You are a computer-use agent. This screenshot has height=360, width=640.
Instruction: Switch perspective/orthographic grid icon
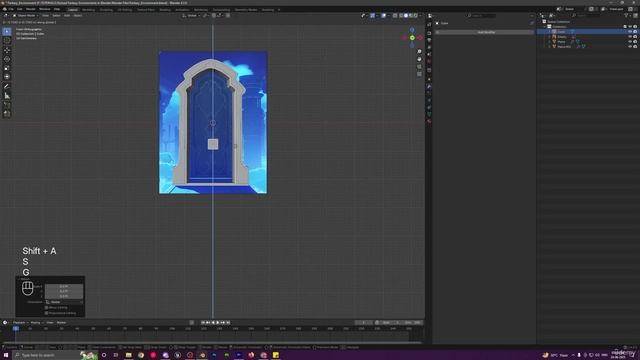tap(419, 74)
